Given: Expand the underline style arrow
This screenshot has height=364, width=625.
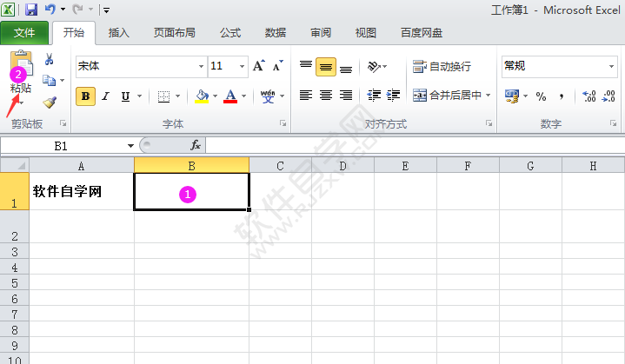Looking at the screenshot, I should 139,96.
